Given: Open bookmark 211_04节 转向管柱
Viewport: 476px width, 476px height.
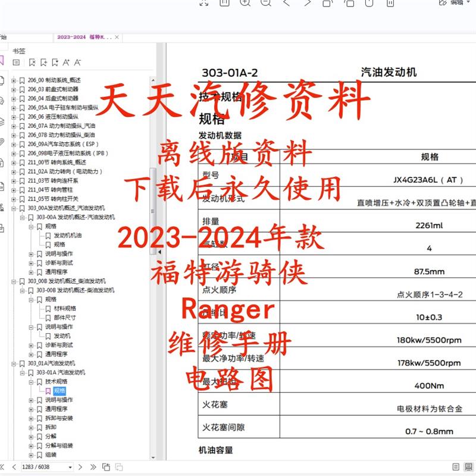Looking at the screenshot, I should pos(51,190).
